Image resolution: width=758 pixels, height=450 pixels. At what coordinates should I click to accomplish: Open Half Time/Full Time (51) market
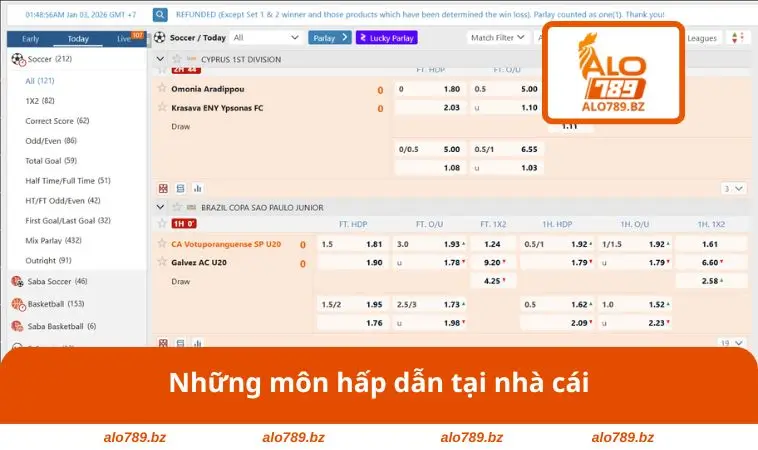(68, 180)
